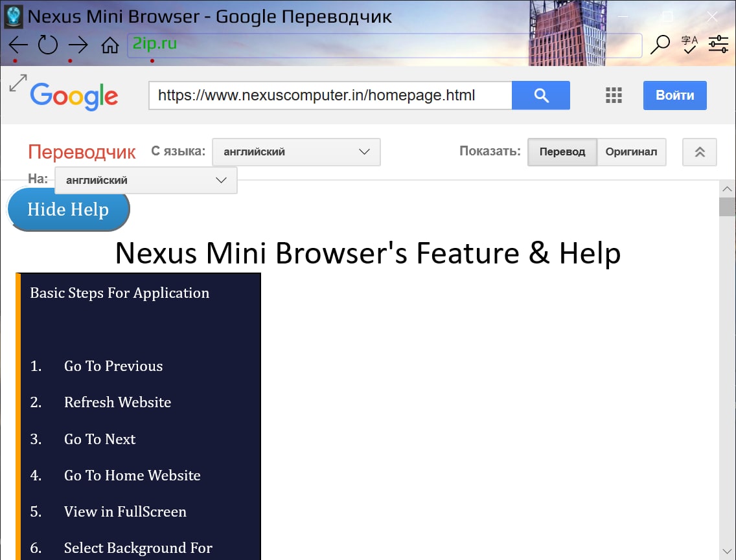Click the Переводчик link
This screenshot has height=560, width=736.
[x=82, y=152]
